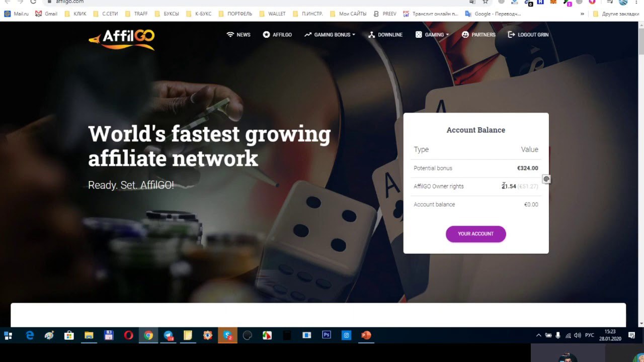Open Photoshop from the taskbar
Image resolution: width=644 pixels, height=362 pixels.
(x=327, y=335)
